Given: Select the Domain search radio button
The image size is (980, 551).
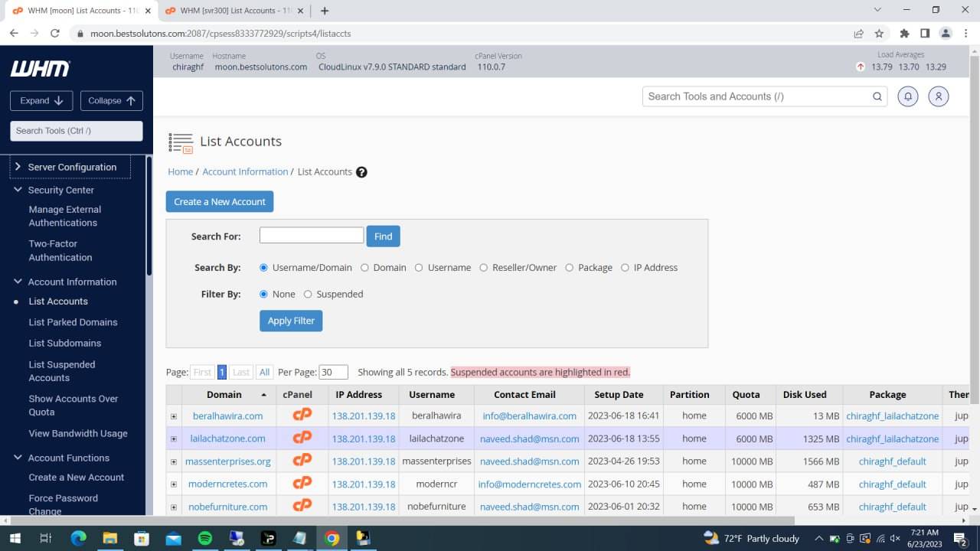Looking at the screenshot, I should click(x=364, y=268).
